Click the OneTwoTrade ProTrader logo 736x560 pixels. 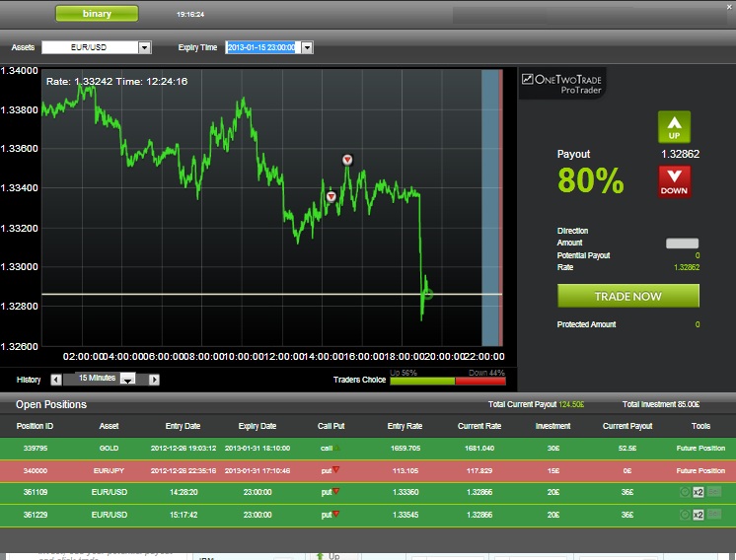tap(561, 84)
